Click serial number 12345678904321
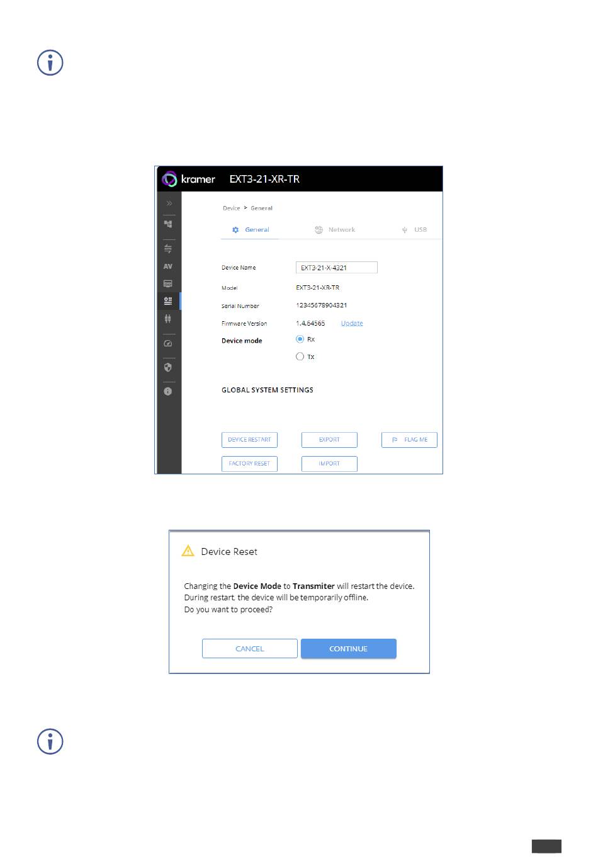598x868 pixels. tap(321, 306)
